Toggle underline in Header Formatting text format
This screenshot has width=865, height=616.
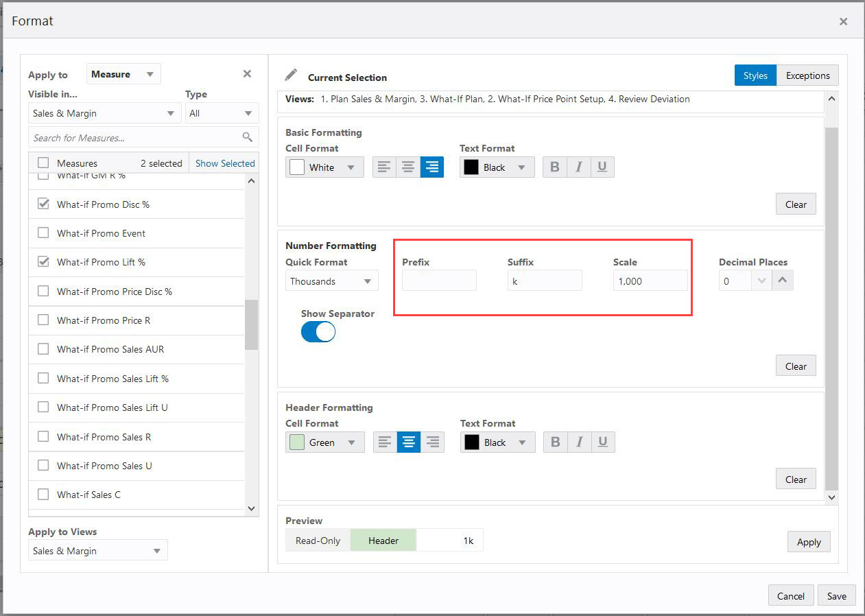click(x=603, y=442)
